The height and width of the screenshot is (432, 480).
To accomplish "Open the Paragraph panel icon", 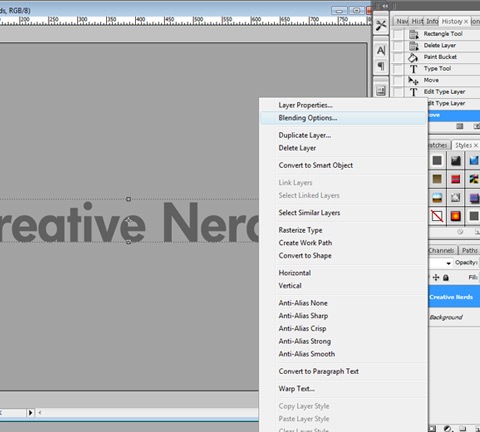I will coord(381,66).
